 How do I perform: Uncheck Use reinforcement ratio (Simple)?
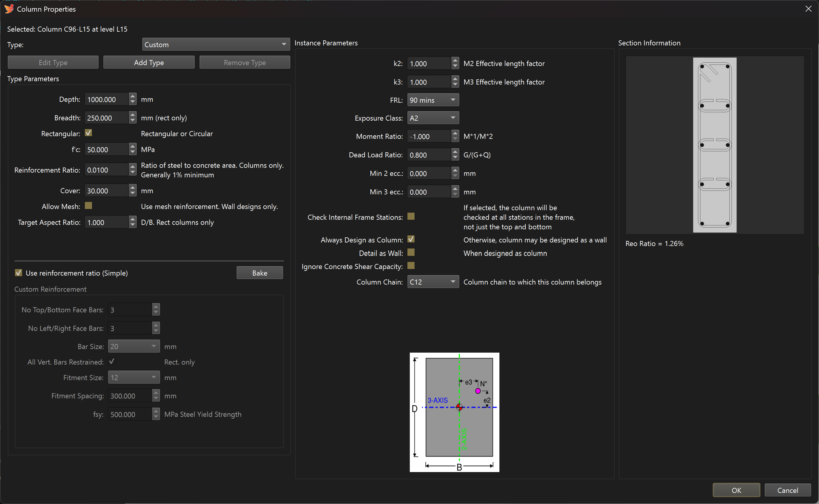click(19, 273)
